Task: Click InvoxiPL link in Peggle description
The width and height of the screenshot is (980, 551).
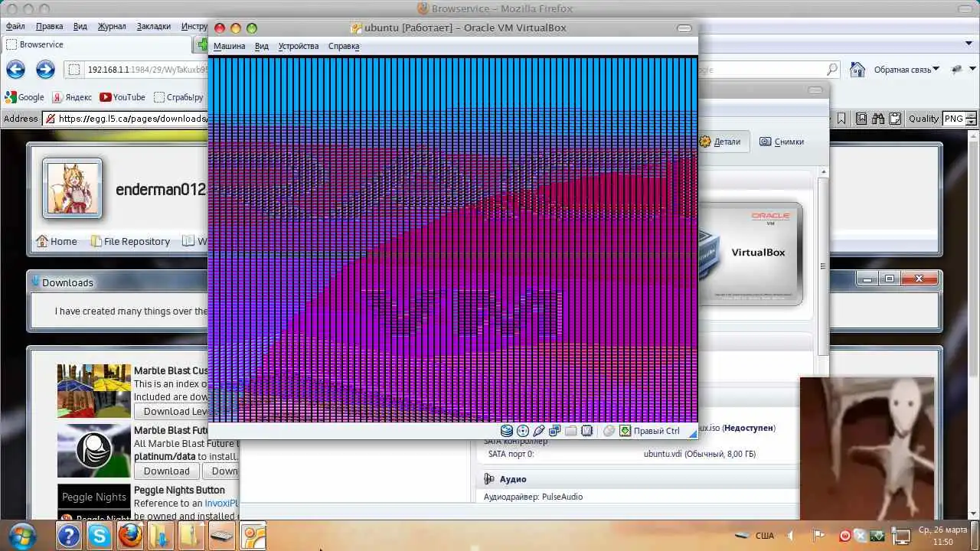Action: pos(222,504)
